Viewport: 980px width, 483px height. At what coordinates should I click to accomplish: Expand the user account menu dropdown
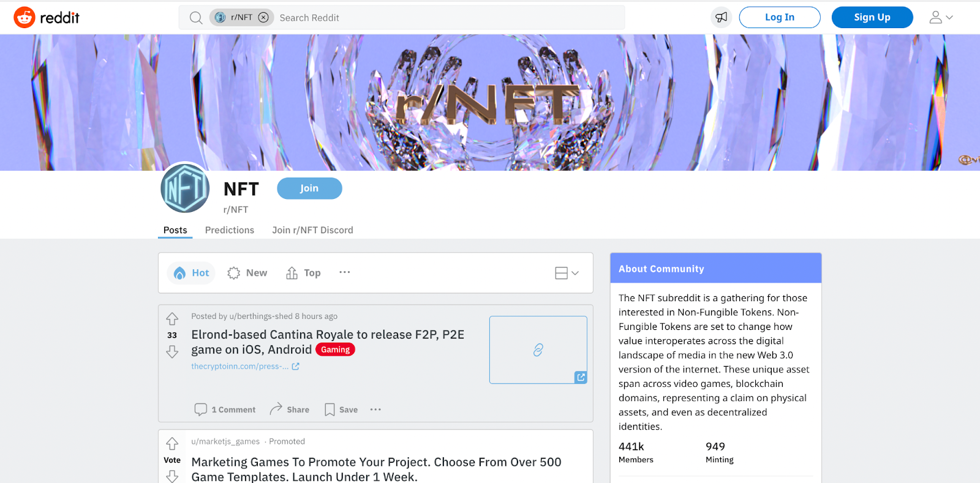tap(941, 18)
